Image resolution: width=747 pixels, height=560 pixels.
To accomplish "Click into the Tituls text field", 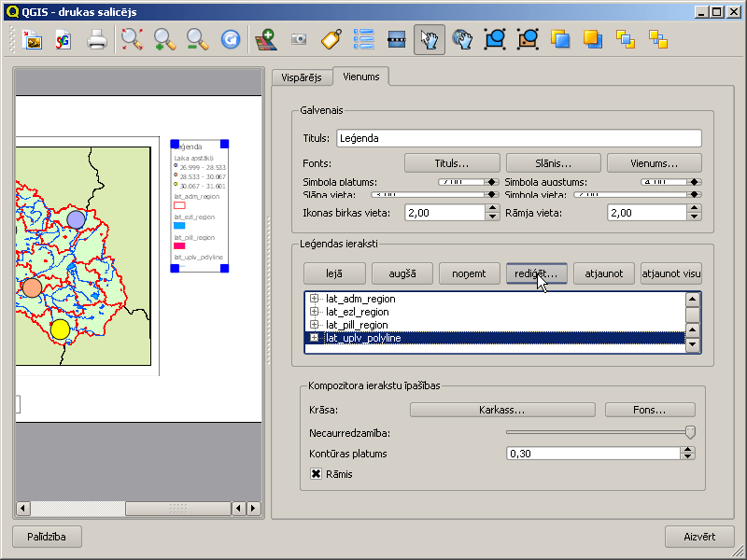I will [519, 138].
